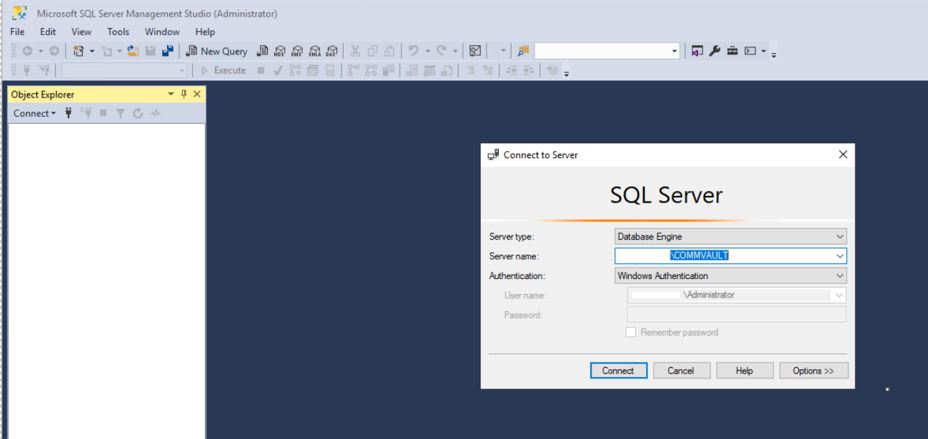Click the command window icon in toolbar
The image size is (928, 439).
tap(750, 51)
